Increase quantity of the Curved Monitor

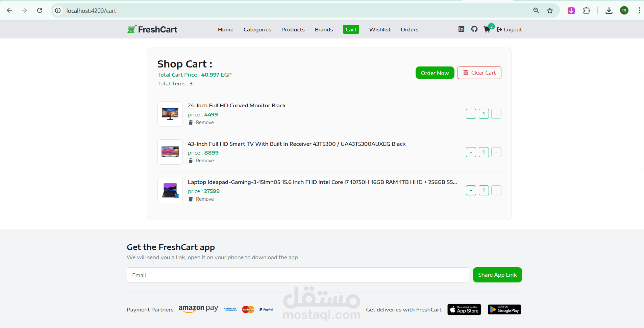[x=471, y=114]
